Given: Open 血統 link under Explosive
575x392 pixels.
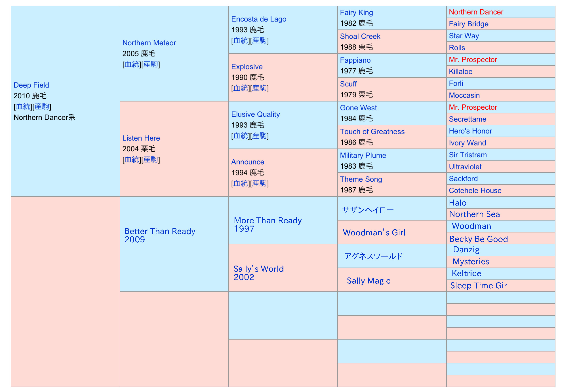Looking at the screenshot, I should (x=241, y=88).
